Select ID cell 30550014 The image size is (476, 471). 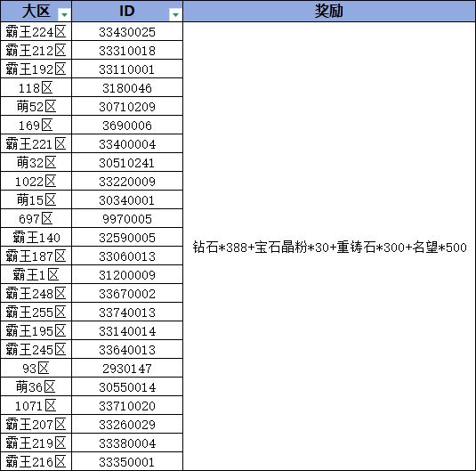pyautogui.click(x=127, y=386)
